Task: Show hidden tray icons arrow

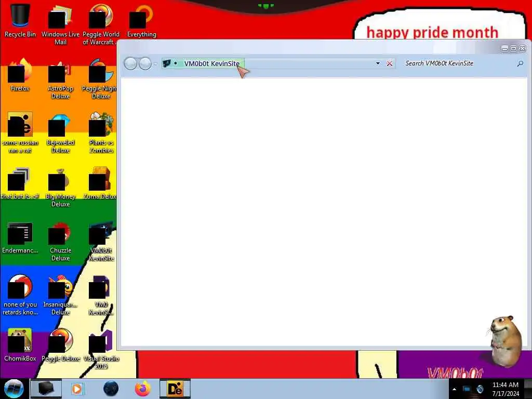Action: tap(454, 389)
